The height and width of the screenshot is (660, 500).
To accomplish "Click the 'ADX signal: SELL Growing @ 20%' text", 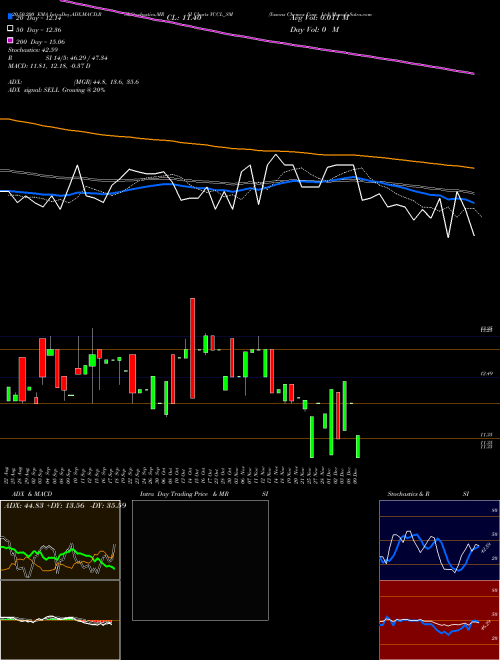I will (56, 90).
